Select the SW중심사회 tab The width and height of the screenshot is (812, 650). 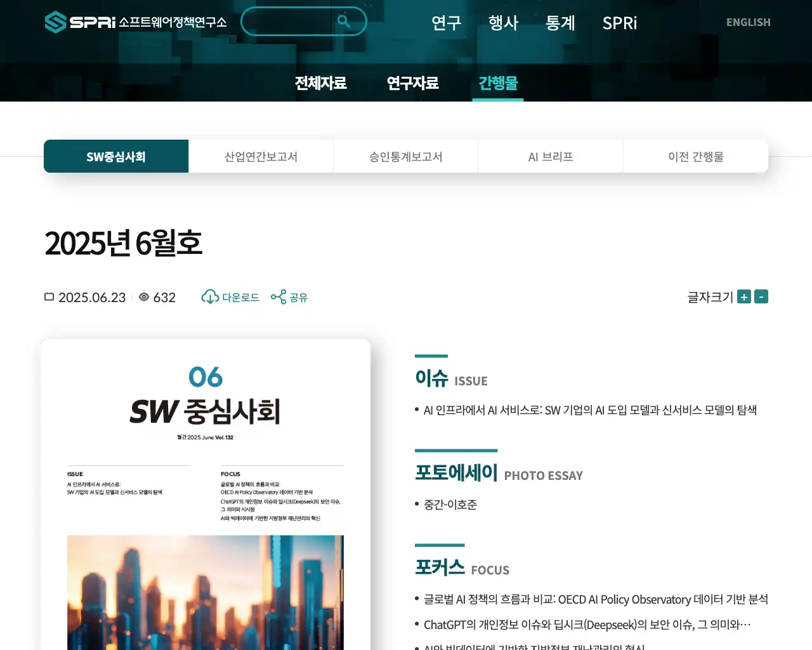coord(116,157)
